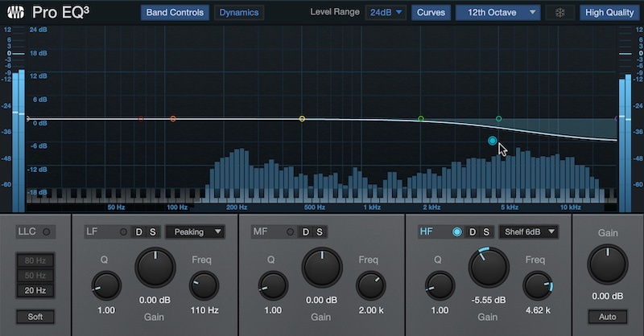Image resolution: width=644 pixels, height=336 pixels.
Task: Click the HF frequency value 4.62 k
Action: (x=538, y=310)
